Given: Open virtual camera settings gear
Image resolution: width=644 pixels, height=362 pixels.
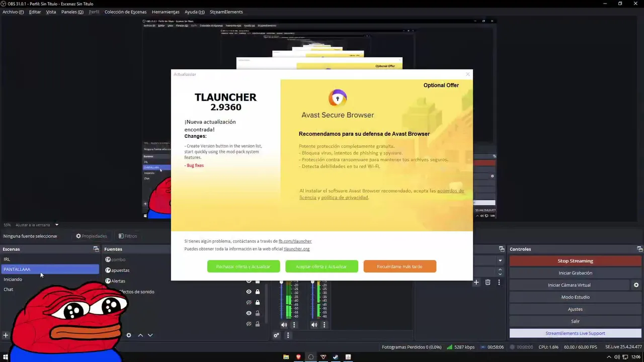Looking at the screenshot, I should tap(636, 285).
